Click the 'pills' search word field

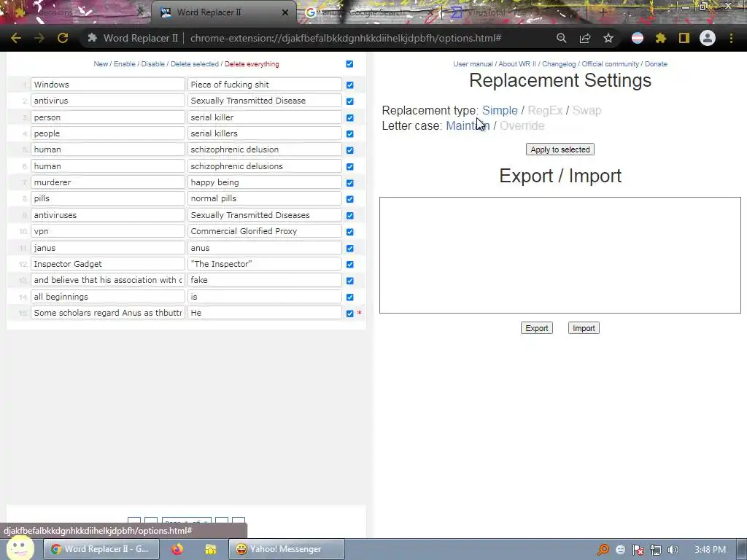pyautogui.click(x=108, y=198)
